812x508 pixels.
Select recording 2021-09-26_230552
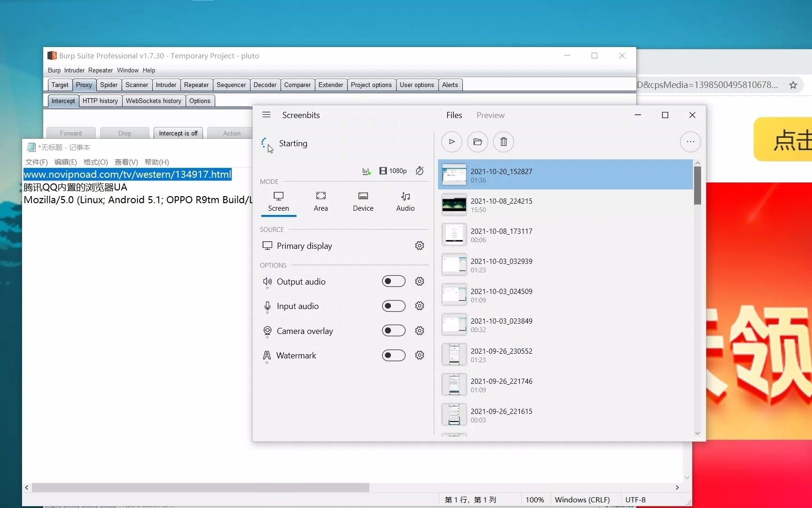(x=565, y=355)
